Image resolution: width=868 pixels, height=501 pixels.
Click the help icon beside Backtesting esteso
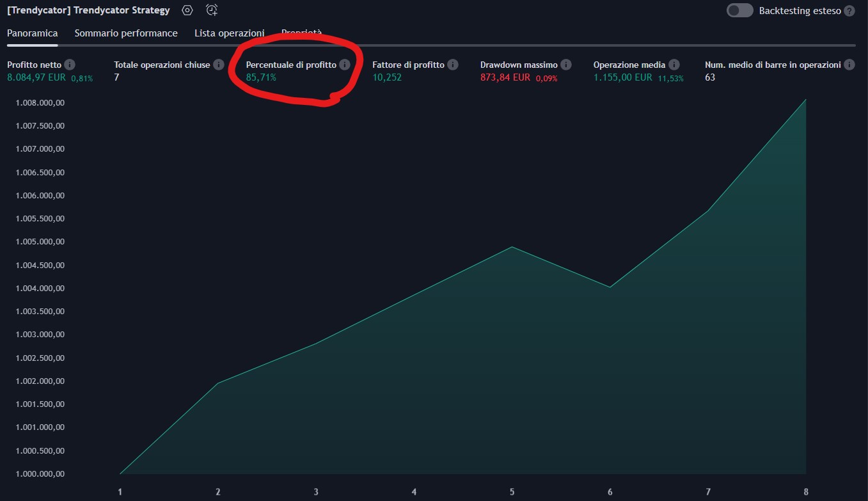[849, 11]
